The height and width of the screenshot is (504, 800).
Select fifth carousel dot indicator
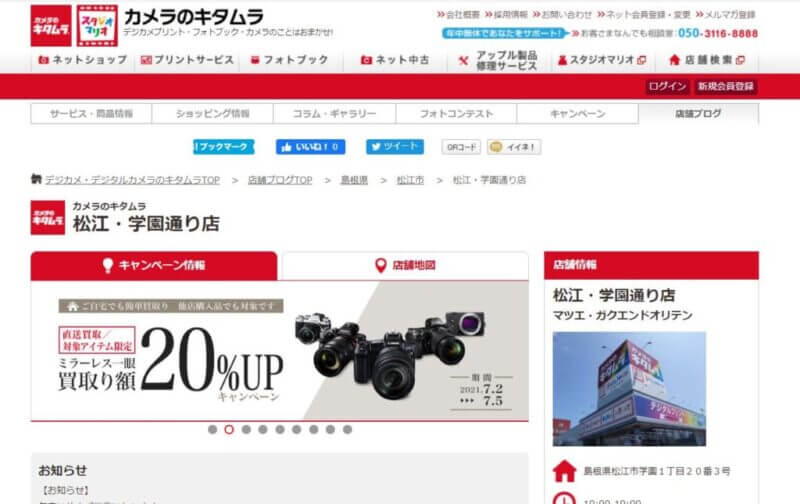click(x=280, y=430)
